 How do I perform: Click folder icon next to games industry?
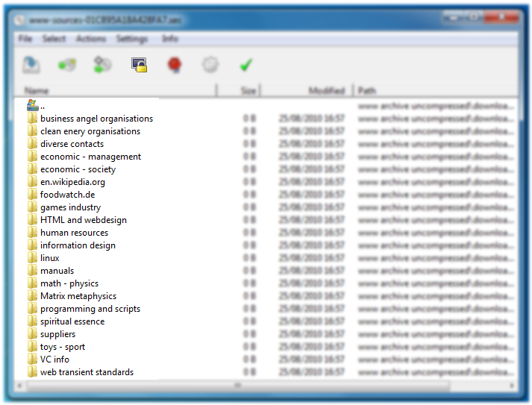coord(32,207)
